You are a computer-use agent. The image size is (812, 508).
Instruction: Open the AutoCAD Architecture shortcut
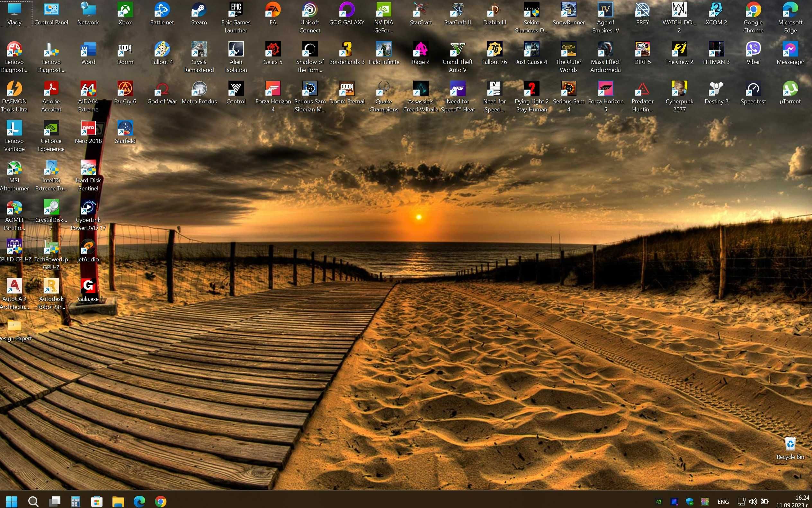(x=14, y=294)
